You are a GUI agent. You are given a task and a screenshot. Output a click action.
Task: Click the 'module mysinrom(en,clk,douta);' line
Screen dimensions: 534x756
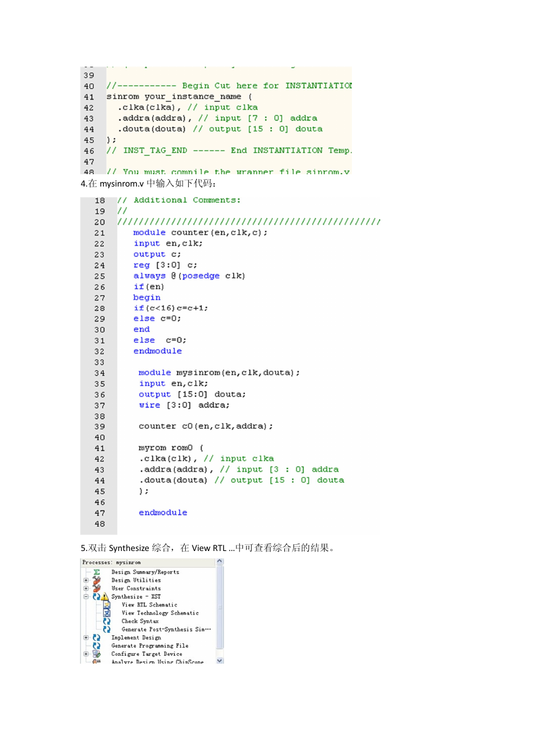point(219,372)
